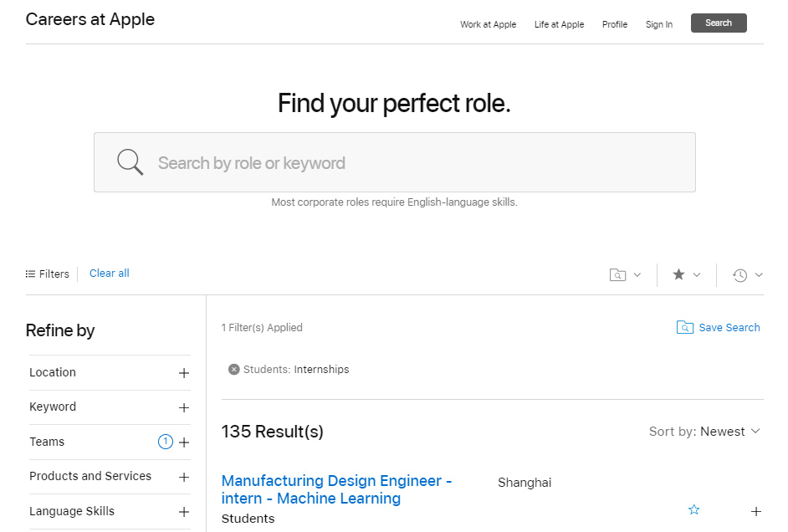Open favorite roles star icon
The height and width of the screenshot is (532, 788).
click(x=678, y=274)
